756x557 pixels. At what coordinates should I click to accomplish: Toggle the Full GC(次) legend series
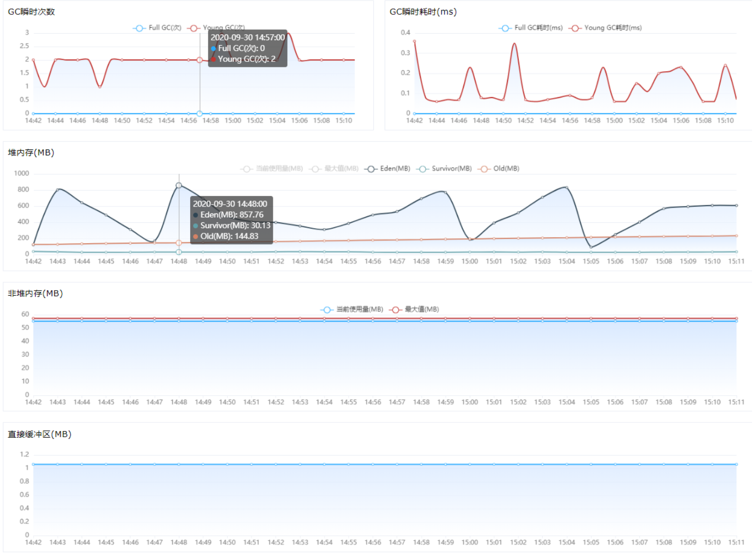[x=157, y=28]
